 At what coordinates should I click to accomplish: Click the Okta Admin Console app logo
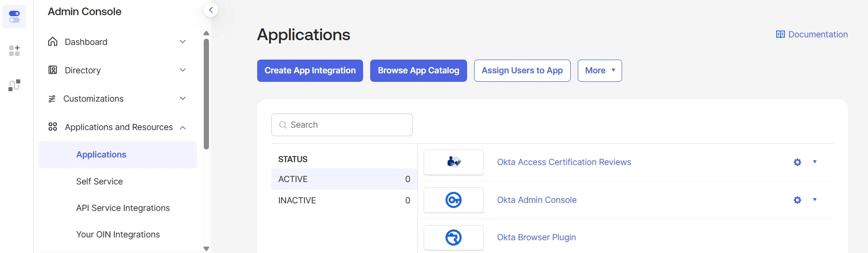click(454, 200)
